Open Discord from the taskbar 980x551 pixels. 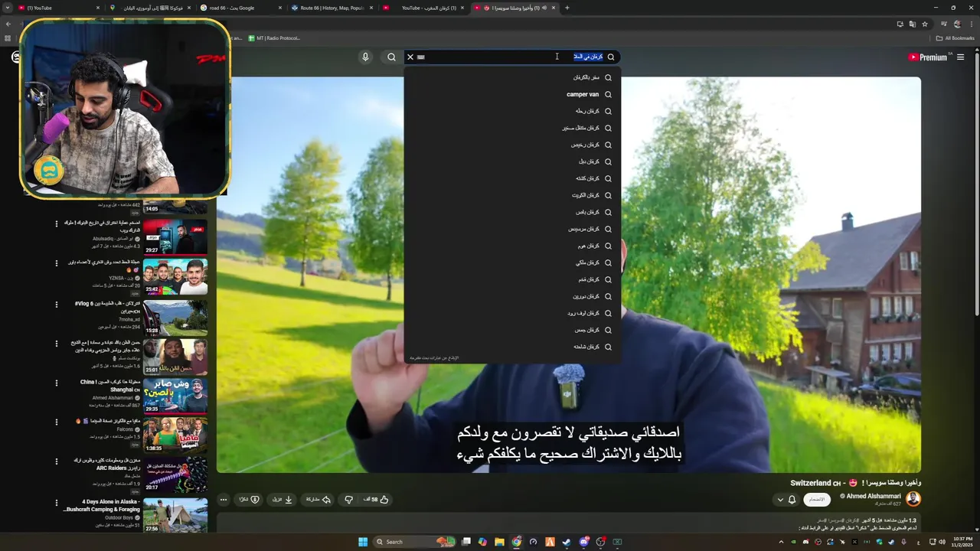(583, 542)
